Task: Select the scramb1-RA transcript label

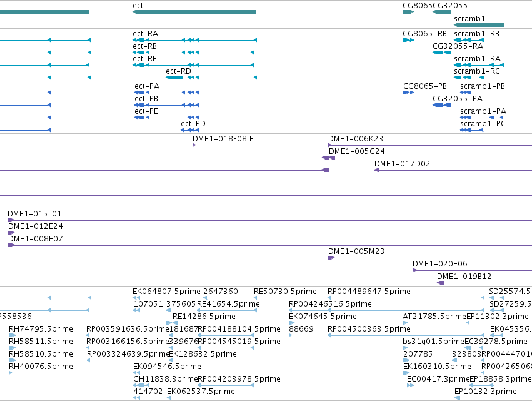Action: click(478, 59)
